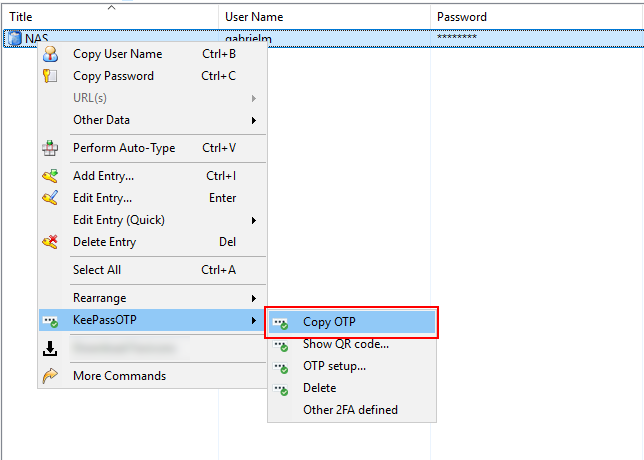Click the Perform Auto-Type icon
644x460 pixels.
point(50,148)
